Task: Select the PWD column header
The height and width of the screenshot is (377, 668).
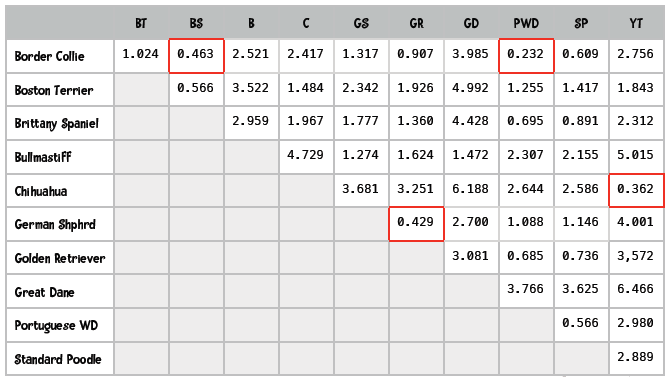Action: click(x=526, y=23)
